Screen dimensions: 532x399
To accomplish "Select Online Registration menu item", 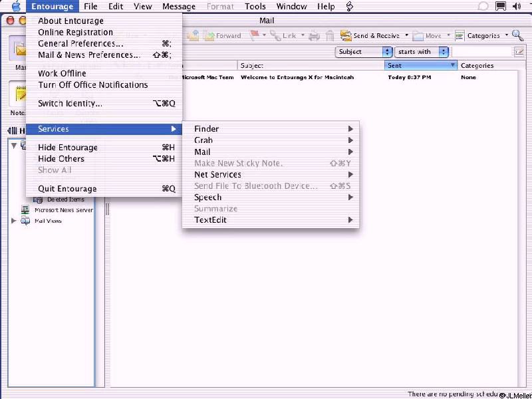I will [x=104, y=33].
